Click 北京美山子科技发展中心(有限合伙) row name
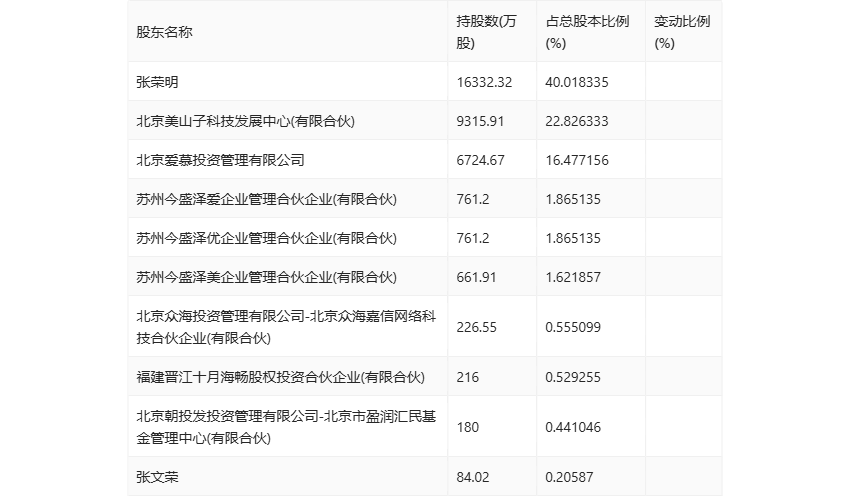This screenshot has height=496, width=850. click(246, 121)
